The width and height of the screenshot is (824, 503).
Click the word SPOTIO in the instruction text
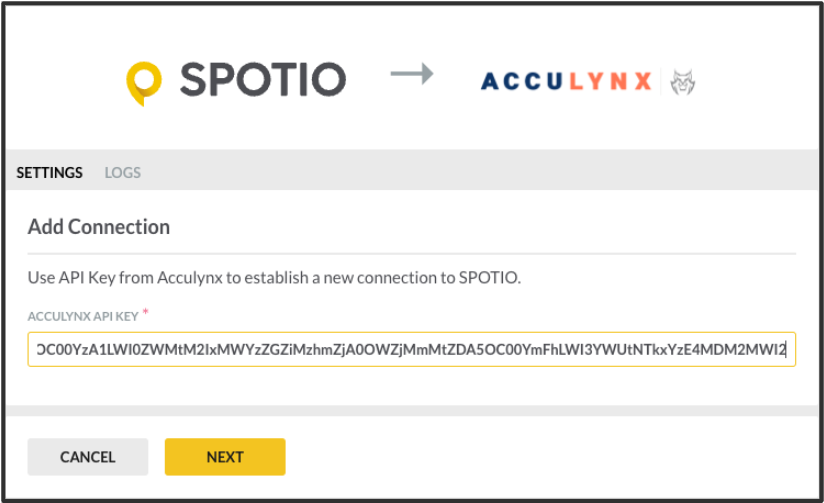[x=488, y=278]
